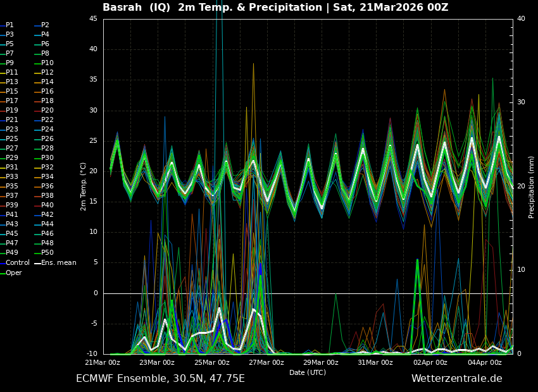Select the P11 legend label

pos(12,73)
